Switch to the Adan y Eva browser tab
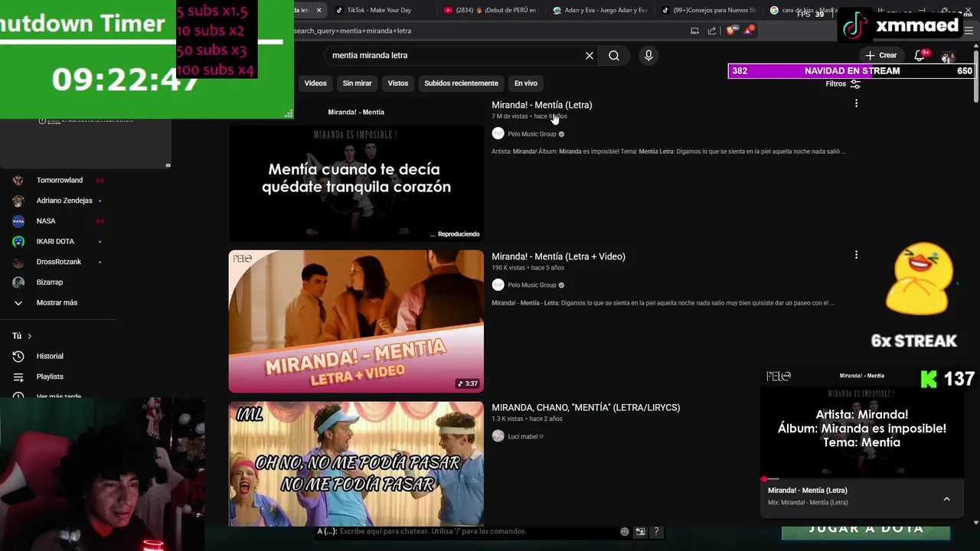This screenshot has width=980, height=551. tap(600, 10)
